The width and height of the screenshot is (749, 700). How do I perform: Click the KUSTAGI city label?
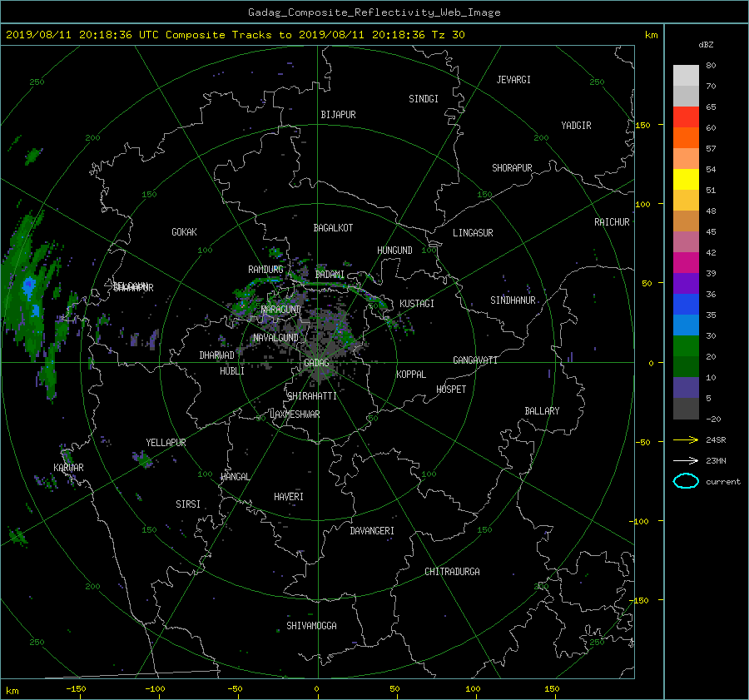417,304
